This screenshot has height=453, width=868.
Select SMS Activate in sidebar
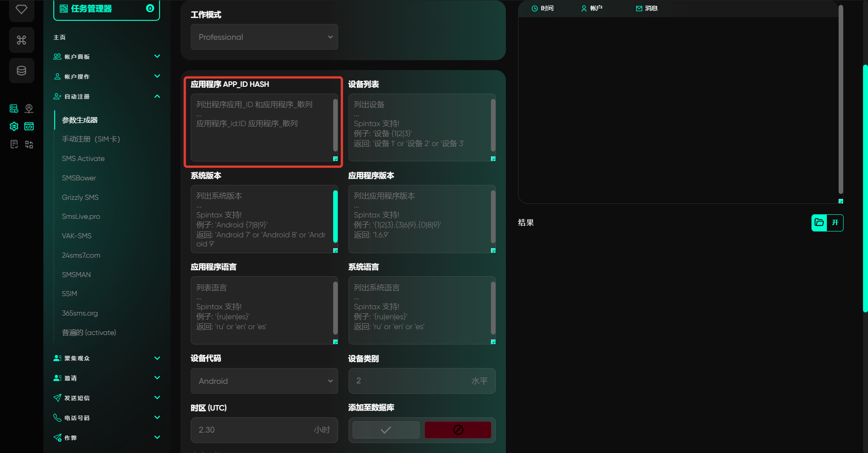[83, 159]
